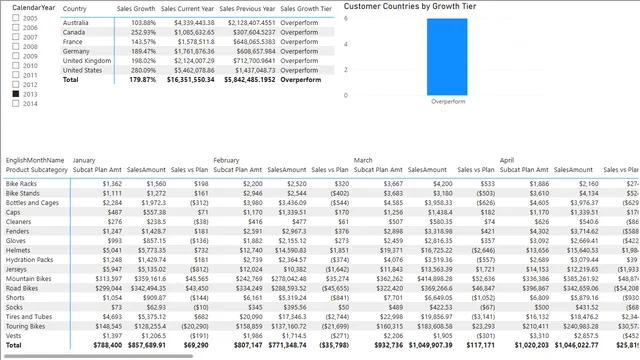
Task: Click the January month column header
Action: (84, 160)
